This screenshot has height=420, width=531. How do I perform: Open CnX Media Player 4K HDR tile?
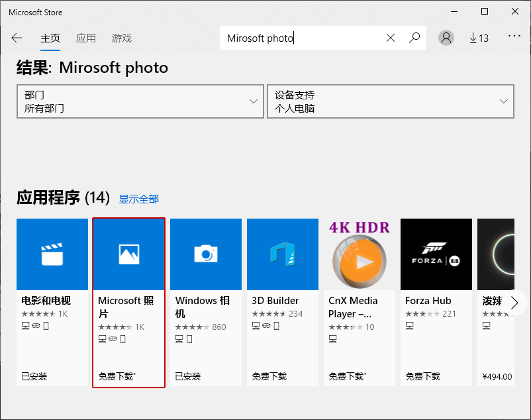360,254
